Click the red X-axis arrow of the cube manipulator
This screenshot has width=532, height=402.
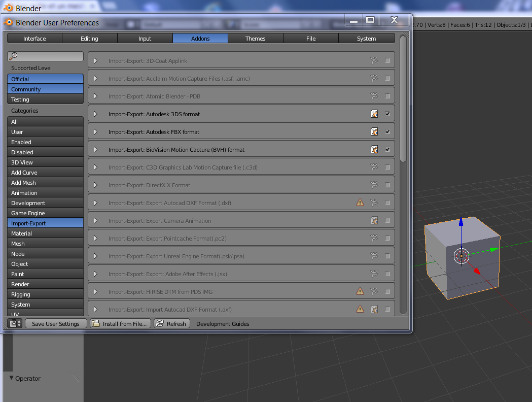(x=477, y=271)
